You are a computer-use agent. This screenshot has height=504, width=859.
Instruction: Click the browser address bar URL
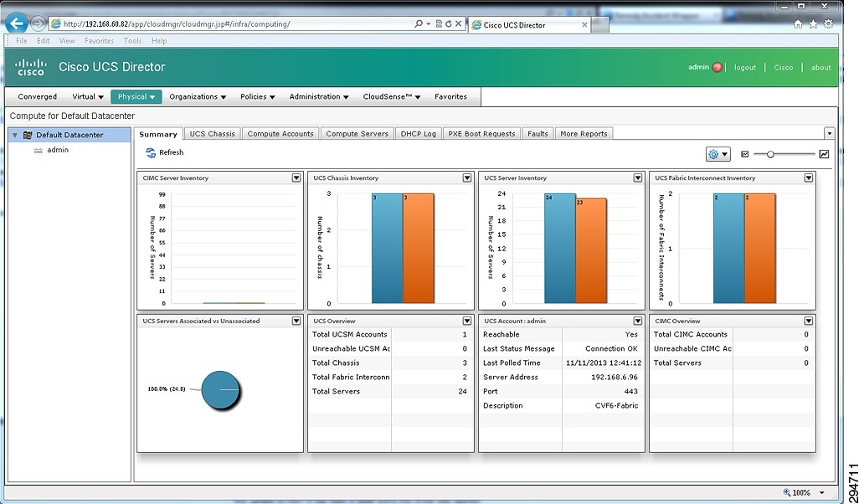point(177,24)
